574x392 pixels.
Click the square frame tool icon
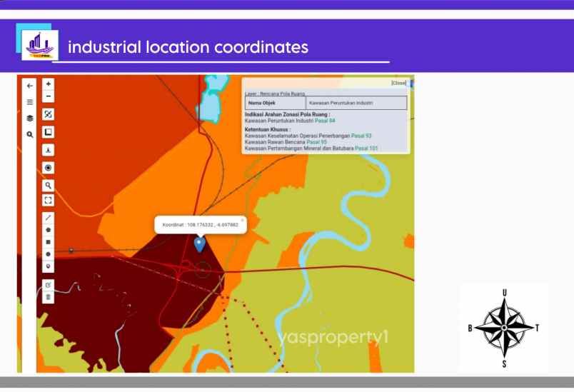click(x=48, y=132)
